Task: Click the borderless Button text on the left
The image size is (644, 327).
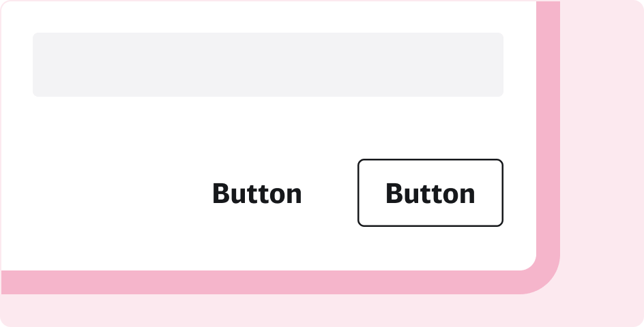Action: coord(257,193)
